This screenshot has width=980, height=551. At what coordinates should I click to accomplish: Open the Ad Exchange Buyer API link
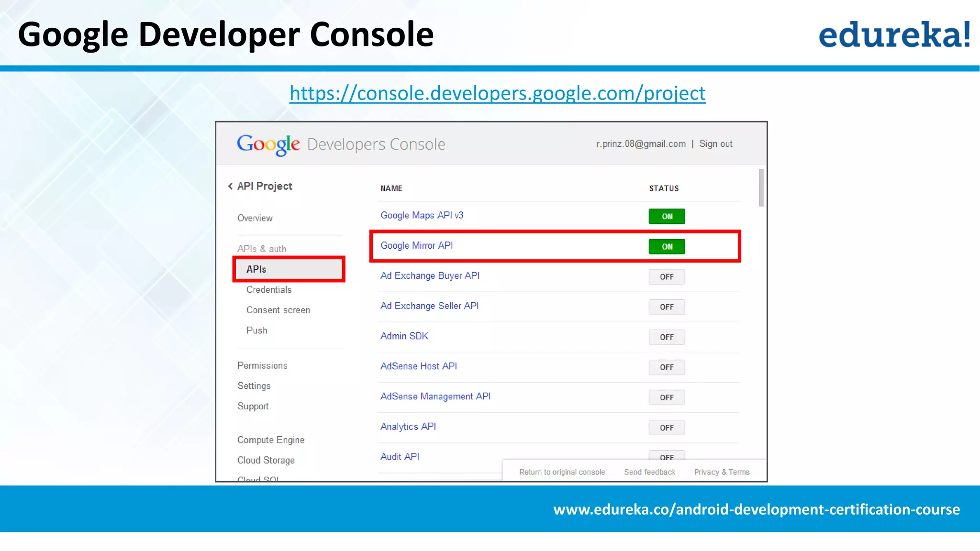coord(430,275)
